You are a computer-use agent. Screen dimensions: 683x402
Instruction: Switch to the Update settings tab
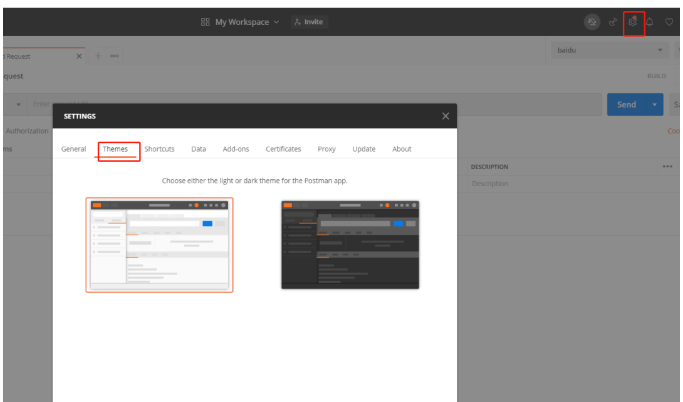[364, 149]
